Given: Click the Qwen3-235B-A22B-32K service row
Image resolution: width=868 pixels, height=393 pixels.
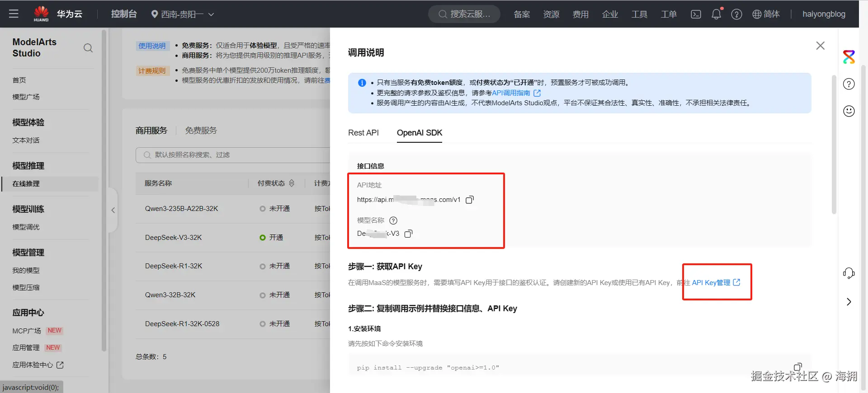Looking at the screenshot, I should pos(233,209).
